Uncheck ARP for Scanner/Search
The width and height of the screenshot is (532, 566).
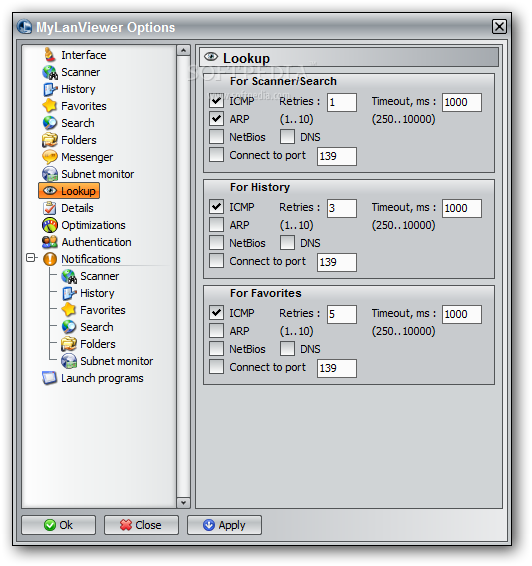[x=217, y=119]
